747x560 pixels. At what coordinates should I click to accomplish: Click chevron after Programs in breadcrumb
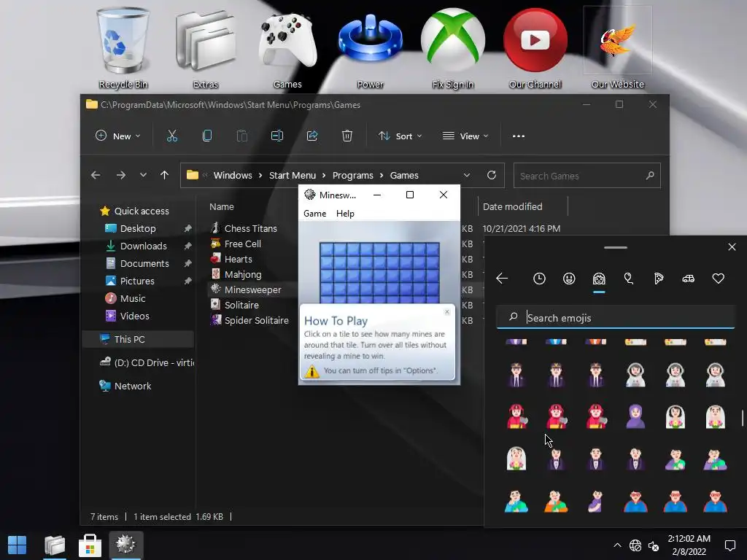(382, 175)
